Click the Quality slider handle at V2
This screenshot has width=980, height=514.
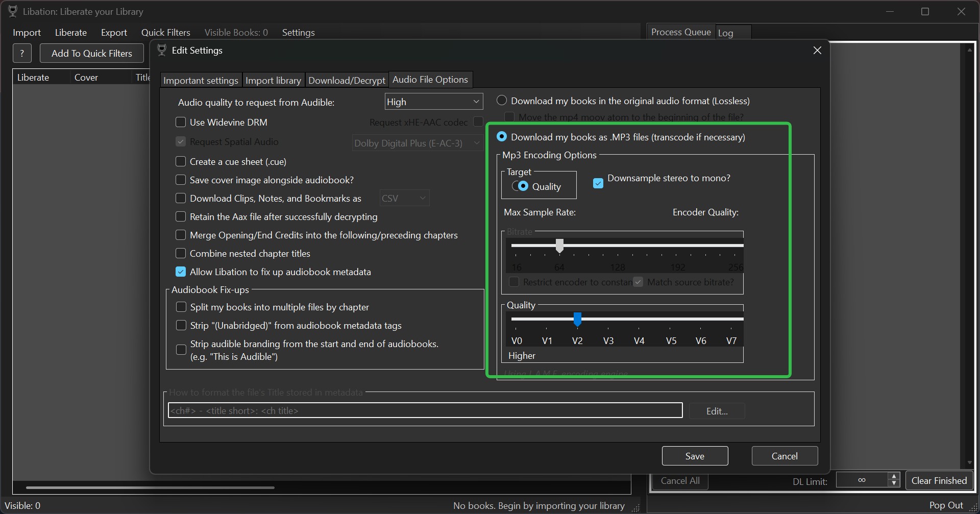[577, 319]
